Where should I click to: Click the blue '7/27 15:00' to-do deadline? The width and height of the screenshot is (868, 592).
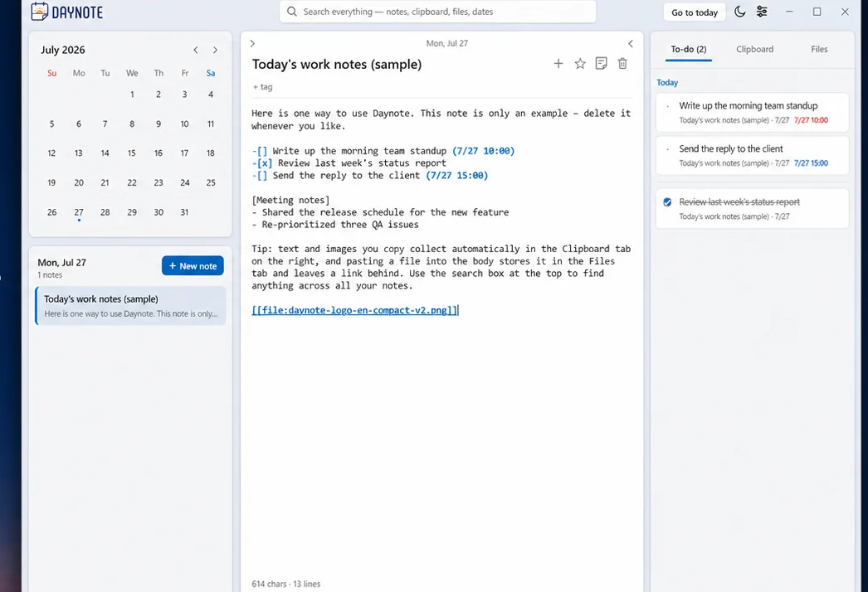pos(811,163)
